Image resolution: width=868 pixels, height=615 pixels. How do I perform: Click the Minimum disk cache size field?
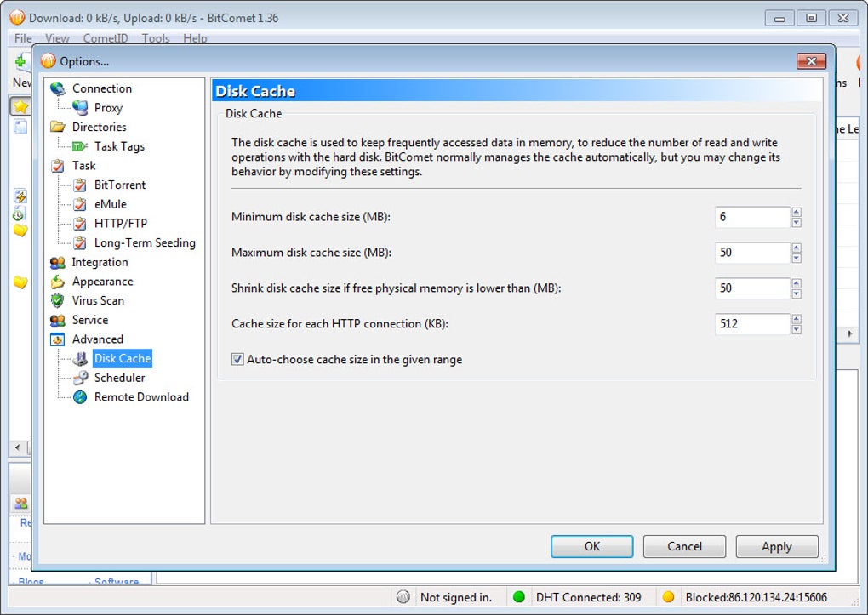click(x=751, y=217)
